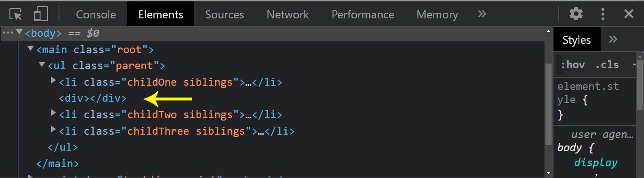Collapse the ul class parent node
This screenshot has width=644, height=178.
(42, 65)
